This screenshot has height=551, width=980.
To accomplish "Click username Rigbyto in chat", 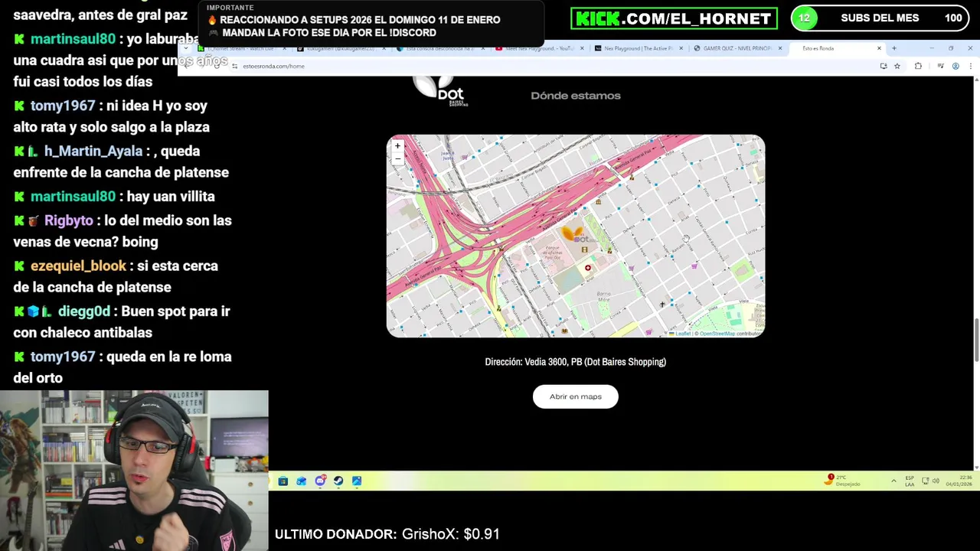I will coord(68,220).
